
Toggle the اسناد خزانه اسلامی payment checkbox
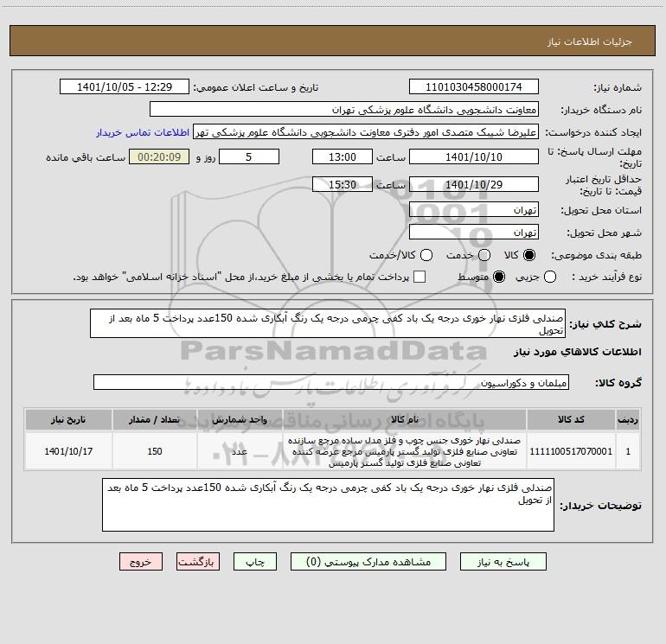pos(419,277)
